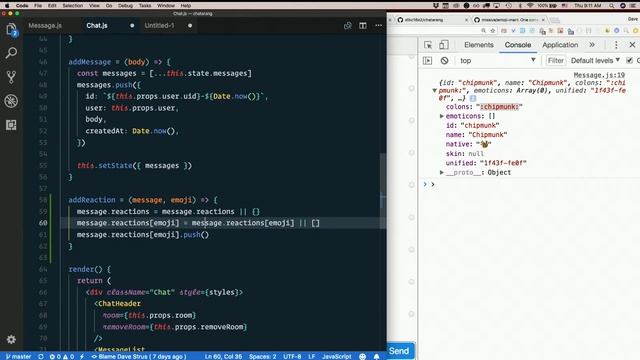640x360 pixels.
Task: Clear the console with the ban icon
Action: point(444,60)
